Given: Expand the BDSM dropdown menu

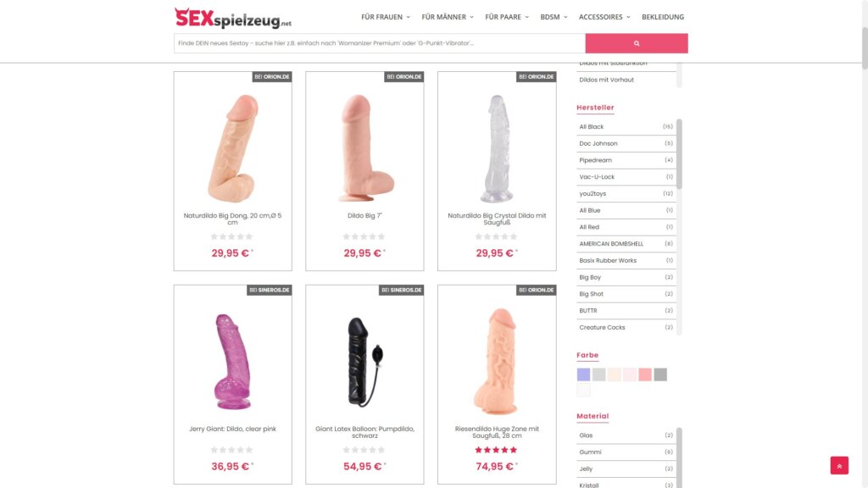Looking at the screenshot, I should pos(554,17).
